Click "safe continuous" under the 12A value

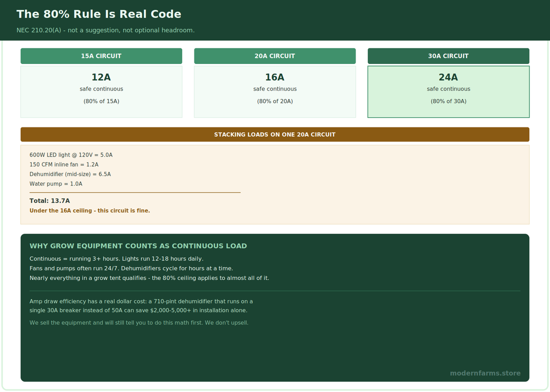[101, 89]
